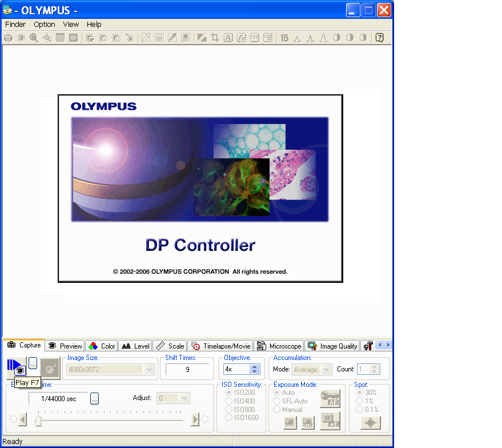
Task: Click the AE lock key icon
Action: pos(330,398)
